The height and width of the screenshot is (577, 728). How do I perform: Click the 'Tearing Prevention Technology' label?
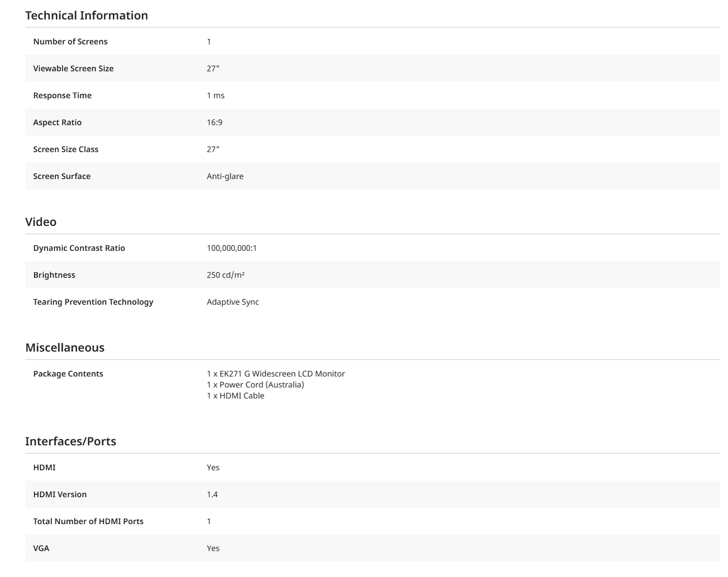tap(93, 302)
